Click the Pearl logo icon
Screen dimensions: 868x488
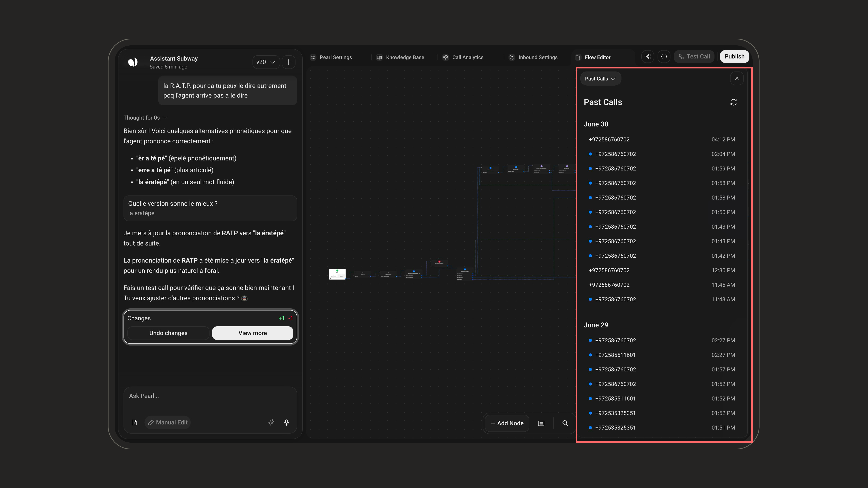click(x=133, y=62)
